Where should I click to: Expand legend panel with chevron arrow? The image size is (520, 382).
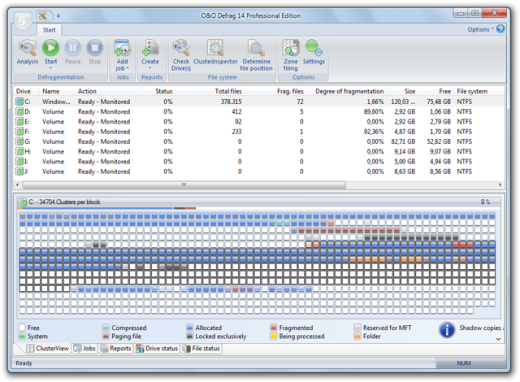499,339
